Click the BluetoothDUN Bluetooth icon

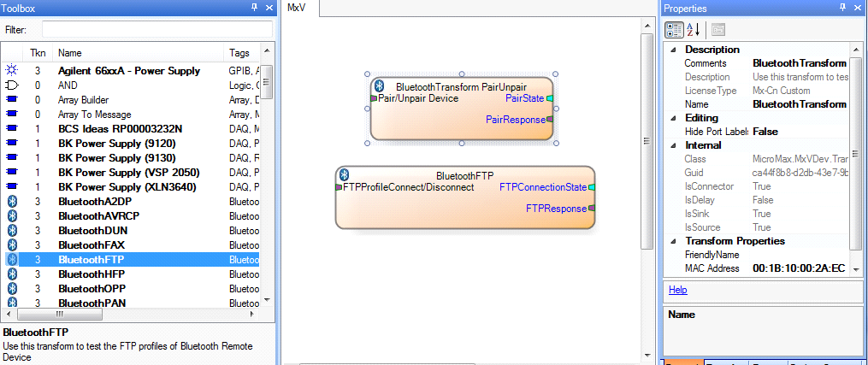pos(12,230)
